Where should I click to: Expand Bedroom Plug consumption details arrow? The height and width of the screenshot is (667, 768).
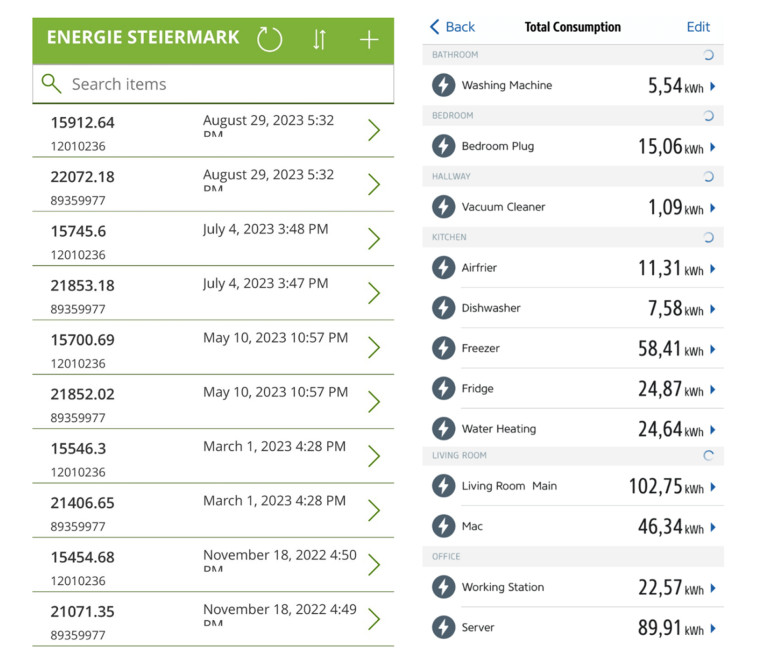pos(713,148)
